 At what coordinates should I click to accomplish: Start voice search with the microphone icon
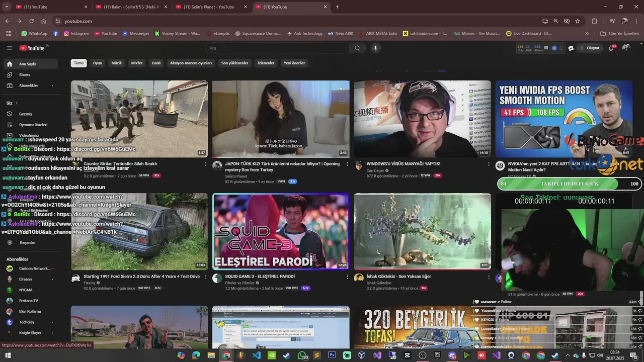375,48
